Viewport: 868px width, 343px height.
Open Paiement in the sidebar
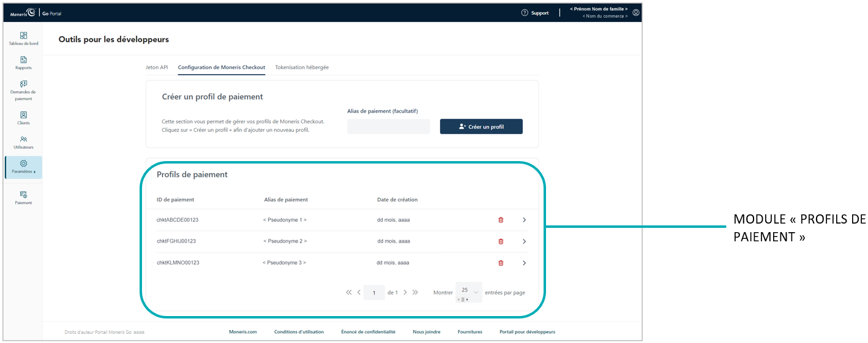23,197
